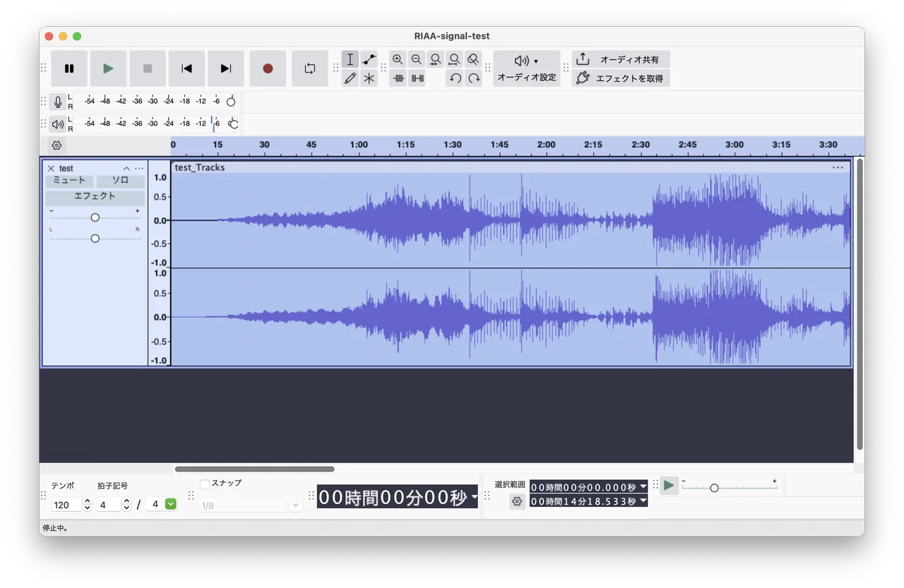This screenshot has width=904, height=588.
Task: Skip to end of project
Action: click(226, 68)
